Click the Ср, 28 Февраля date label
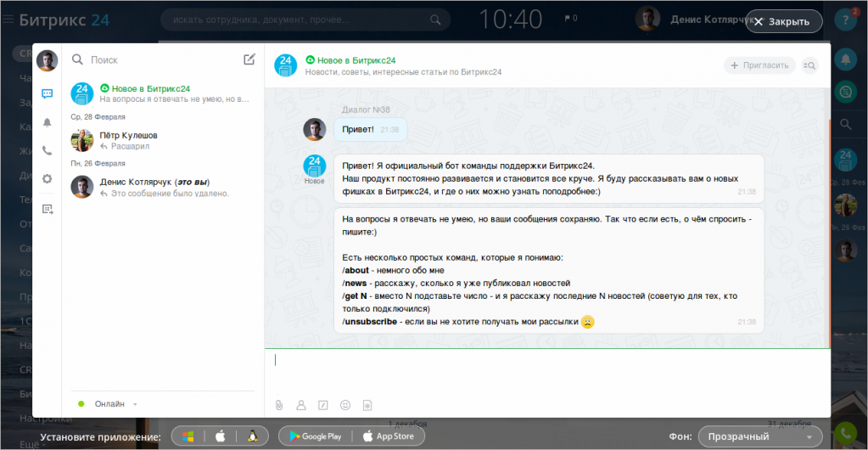The width and height of the screenshot is (868, 450). (x=98, y=117)
